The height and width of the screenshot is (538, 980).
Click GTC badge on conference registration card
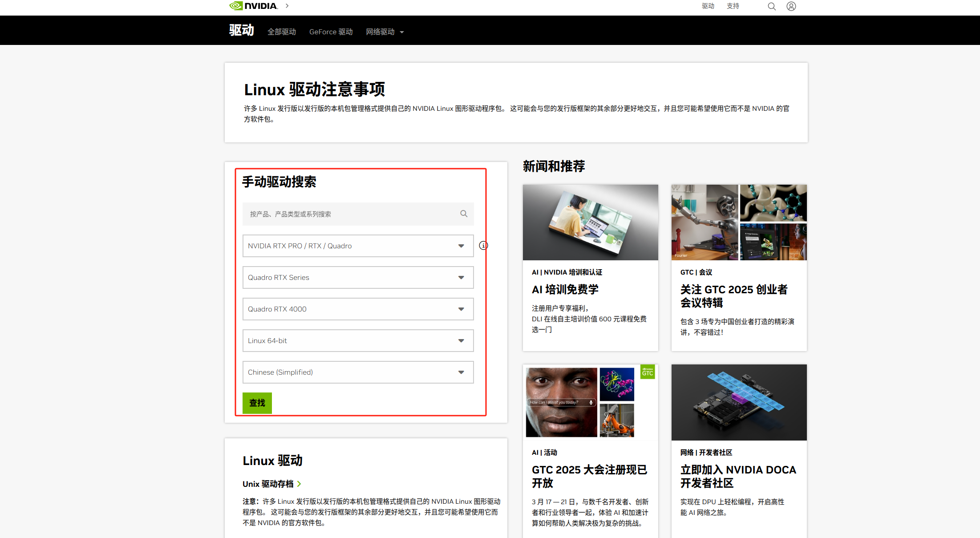(648, 372)
